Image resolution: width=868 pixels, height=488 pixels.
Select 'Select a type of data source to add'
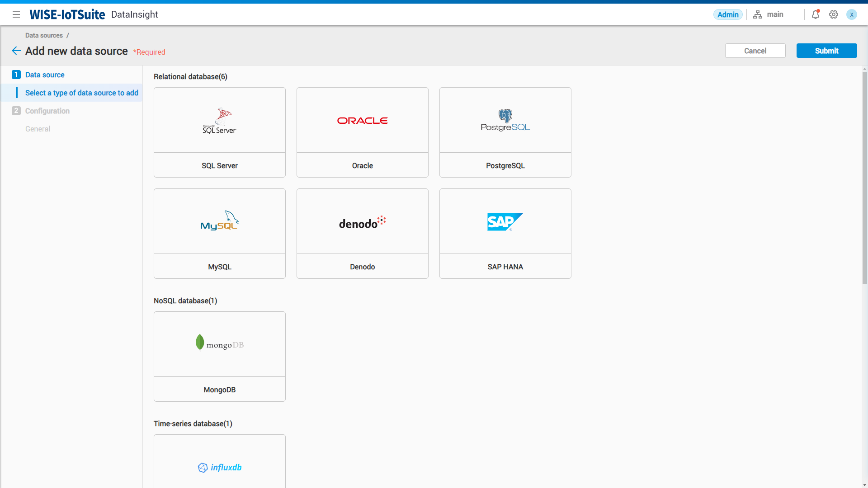[82, 93]
